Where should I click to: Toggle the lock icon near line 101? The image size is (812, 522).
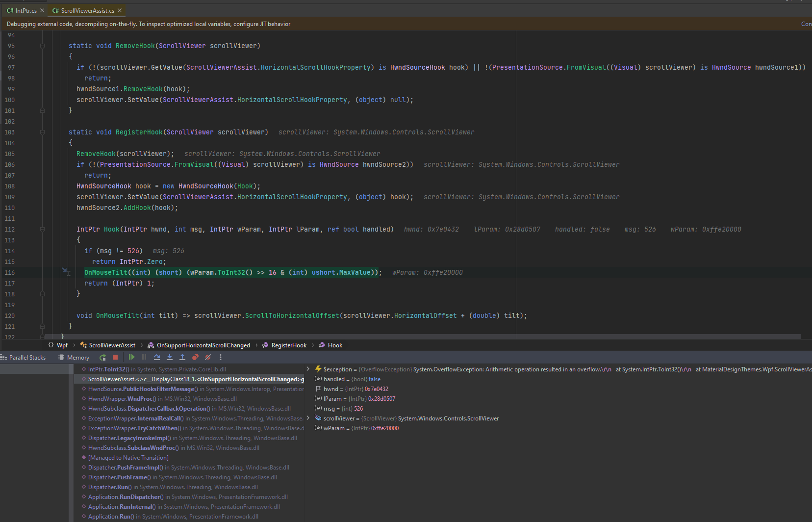coord(42,110)
